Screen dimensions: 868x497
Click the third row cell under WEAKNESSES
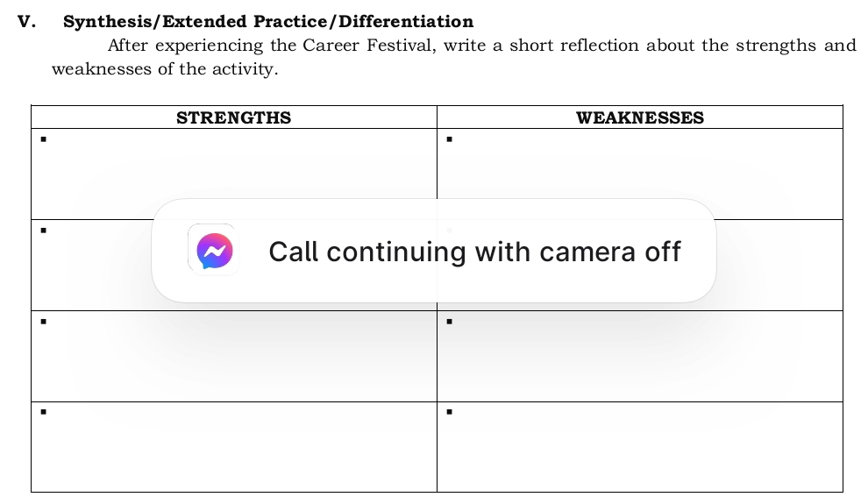pyautogui.click(x=639, y=356)
